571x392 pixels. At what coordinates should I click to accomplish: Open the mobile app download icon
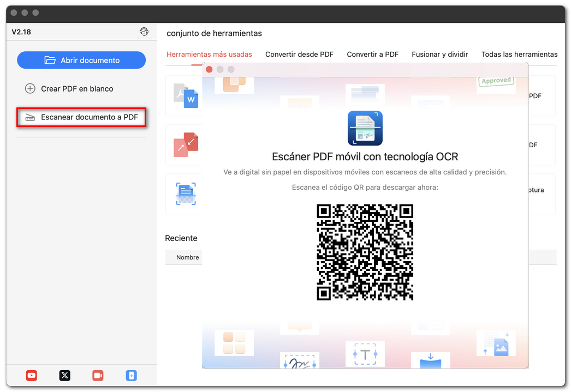[131, 376]
